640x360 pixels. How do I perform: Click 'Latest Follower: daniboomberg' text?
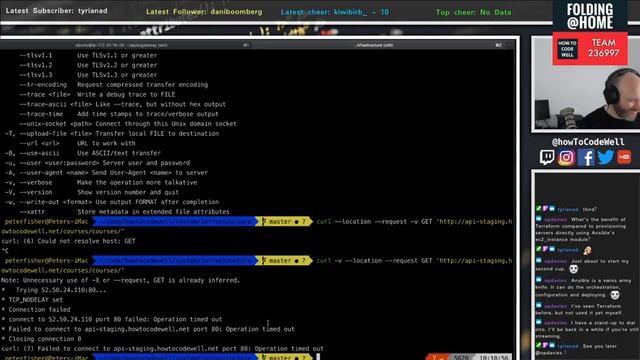(204, 12)
